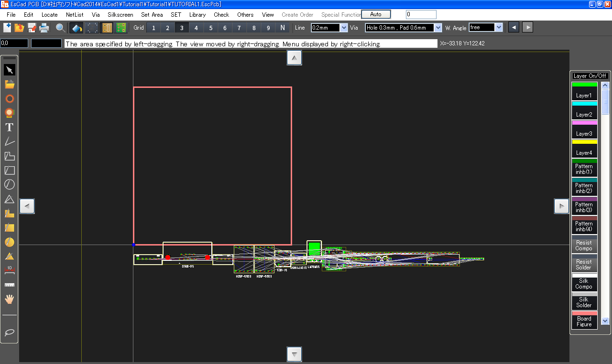
Task: Open the W. Angle dropdown
Action: (499, 28)
